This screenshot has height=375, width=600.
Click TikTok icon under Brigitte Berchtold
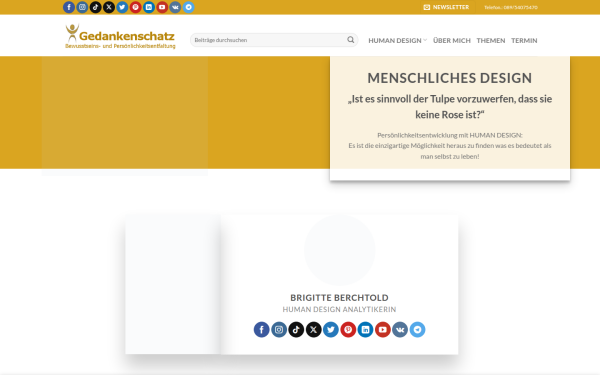click(x=296, y=329)
